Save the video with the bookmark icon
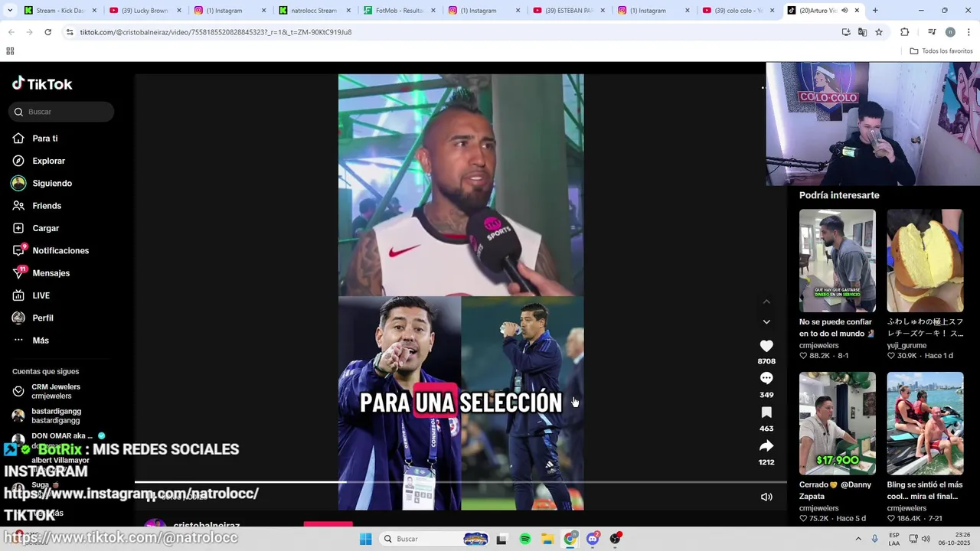Screen dimensions: 980x551 (766, 412)
